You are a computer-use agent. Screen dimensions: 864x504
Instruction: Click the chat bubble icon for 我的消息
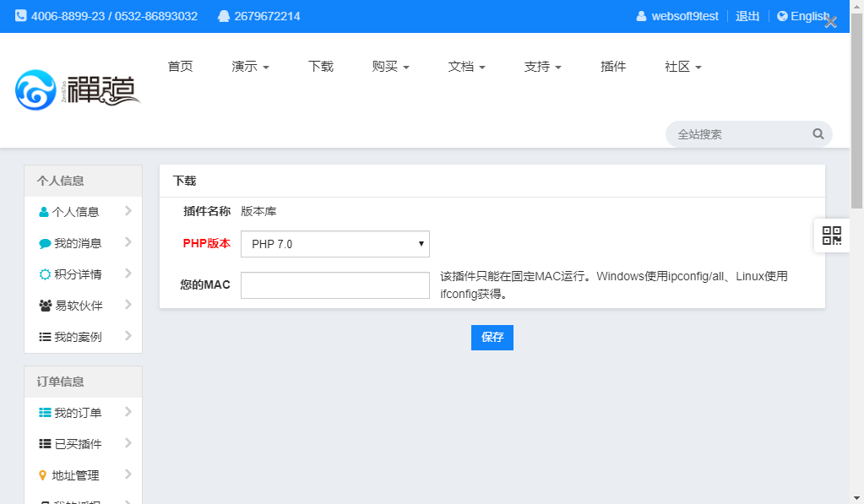click(x=45, y=244)
